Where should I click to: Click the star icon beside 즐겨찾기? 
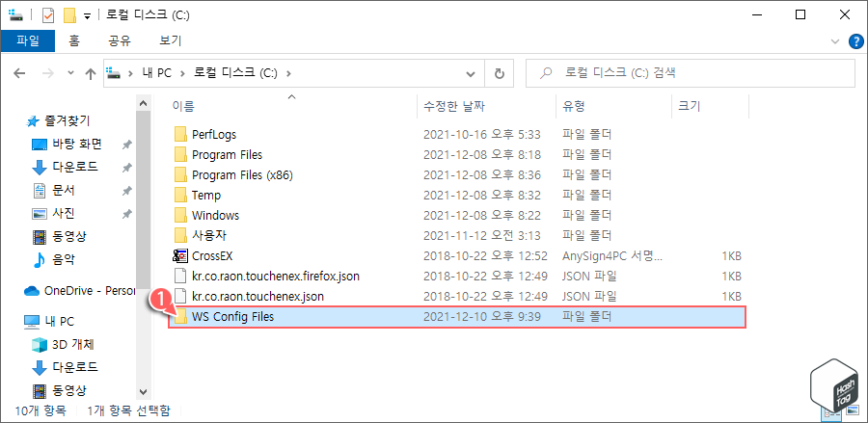[33, 120]
